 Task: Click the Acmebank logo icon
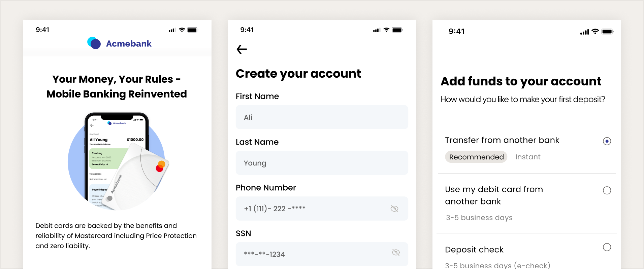[94, 43]
